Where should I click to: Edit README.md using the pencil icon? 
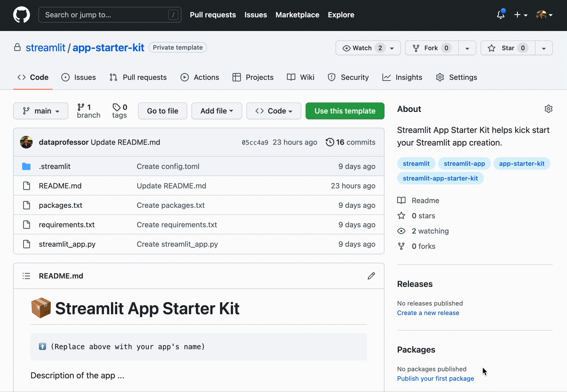click(x=371, y=276)
